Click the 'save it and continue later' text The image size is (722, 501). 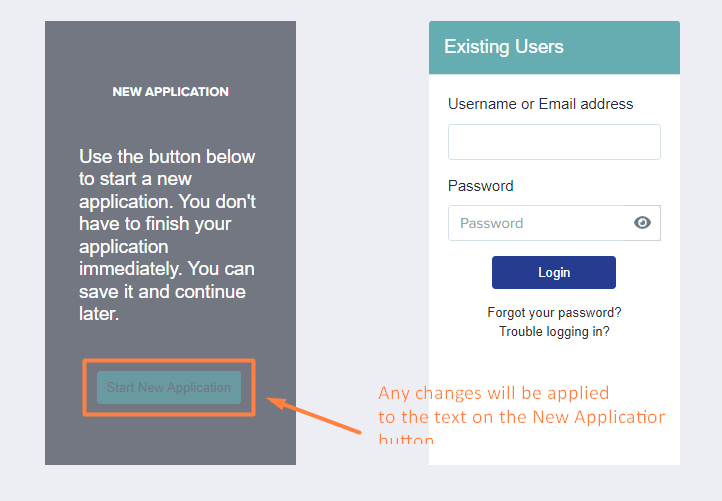(x=162, y=303)
